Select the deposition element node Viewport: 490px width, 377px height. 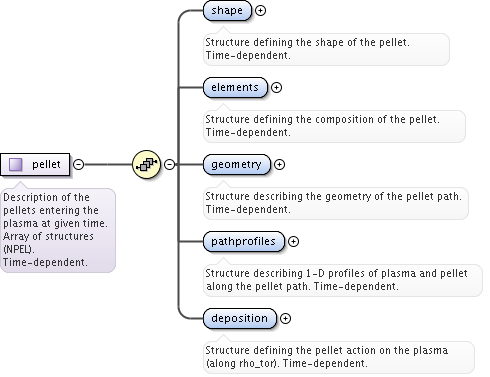240,318
